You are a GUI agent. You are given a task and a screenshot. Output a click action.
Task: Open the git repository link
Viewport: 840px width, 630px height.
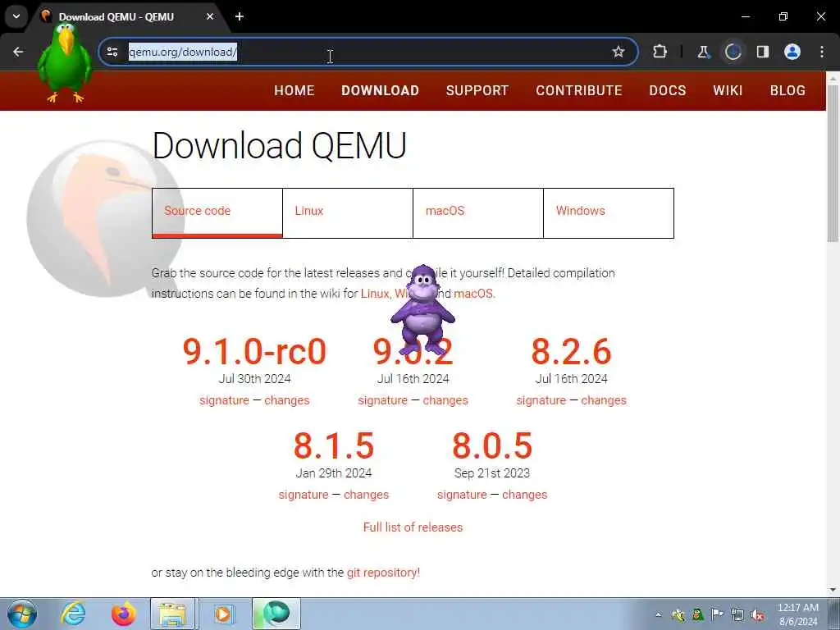pyautogui.click(x=384, y=573)
